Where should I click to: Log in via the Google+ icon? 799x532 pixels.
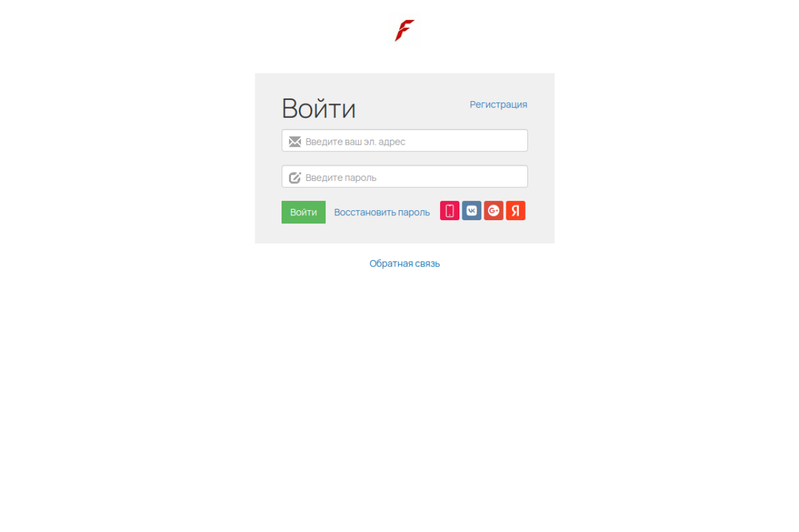pyautogui.click(x=494, y=211)
